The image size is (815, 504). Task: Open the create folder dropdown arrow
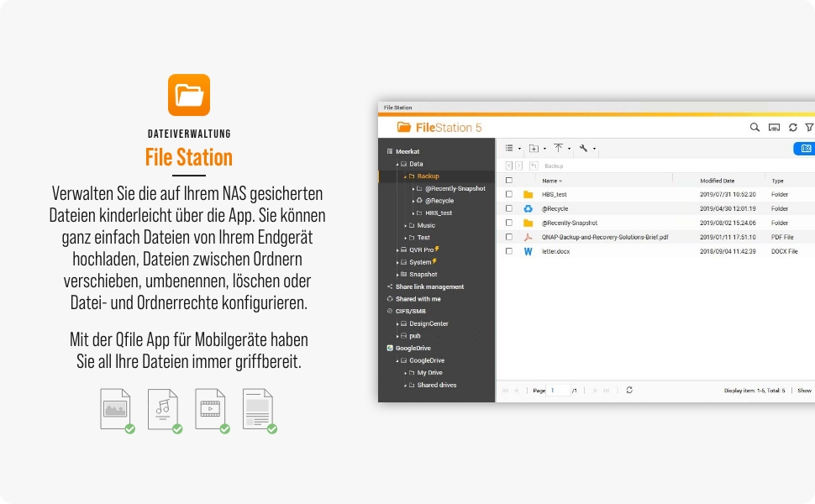(x=544, y=149)
